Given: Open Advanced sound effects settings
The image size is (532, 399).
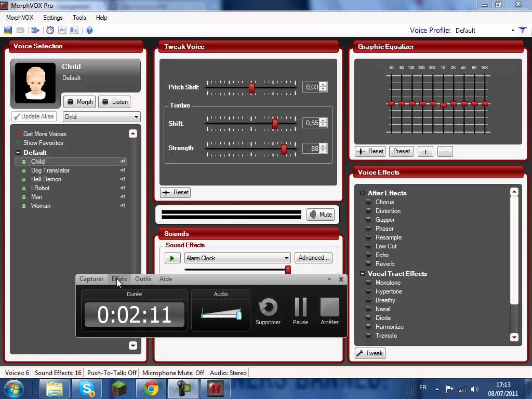Looking at the screenshot, I should tap(313, 258).
